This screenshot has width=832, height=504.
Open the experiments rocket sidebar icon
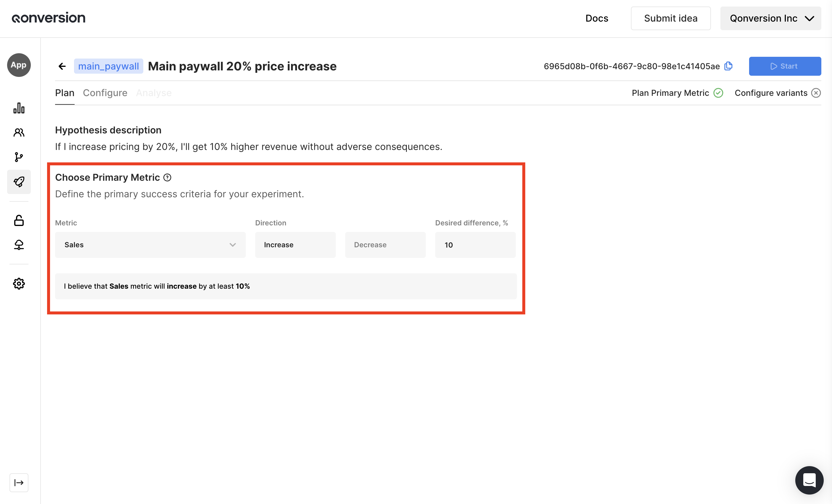(x=19, y=182)
